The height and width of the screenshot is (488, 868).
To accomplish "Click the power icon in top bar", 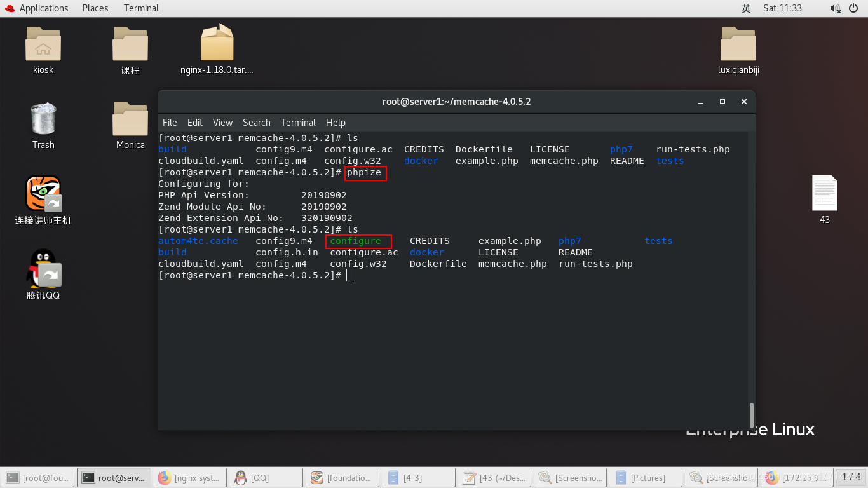I will (853, 8).
